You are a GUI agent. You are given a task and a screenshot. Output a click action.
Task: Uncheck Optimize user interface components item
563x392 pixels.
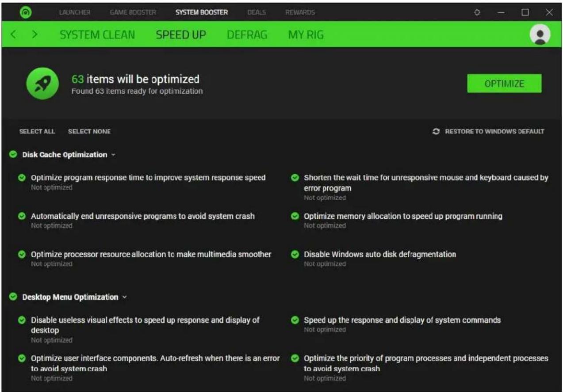pos(21,358)
